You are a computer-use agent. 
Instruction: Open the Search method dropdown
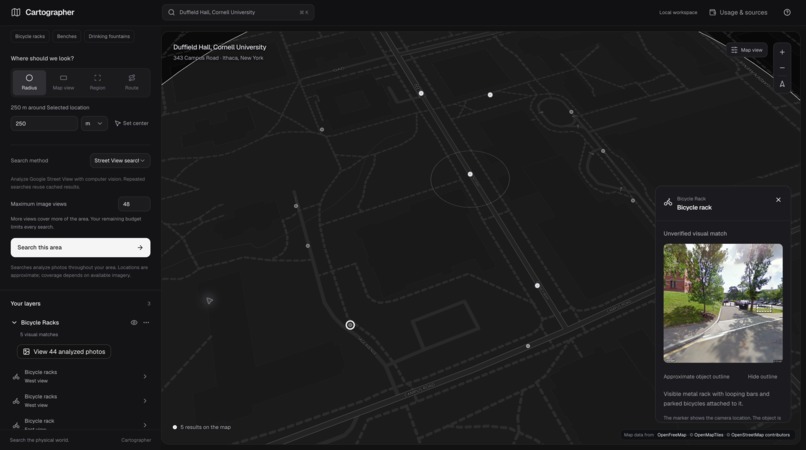click(x=120, y=160)
